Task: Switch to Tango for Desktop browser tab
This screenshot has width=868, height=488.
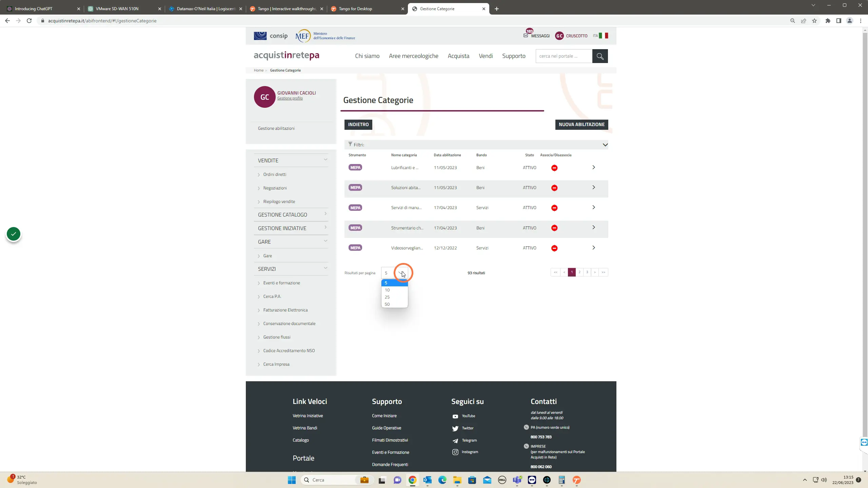Action: coord(368,9)
